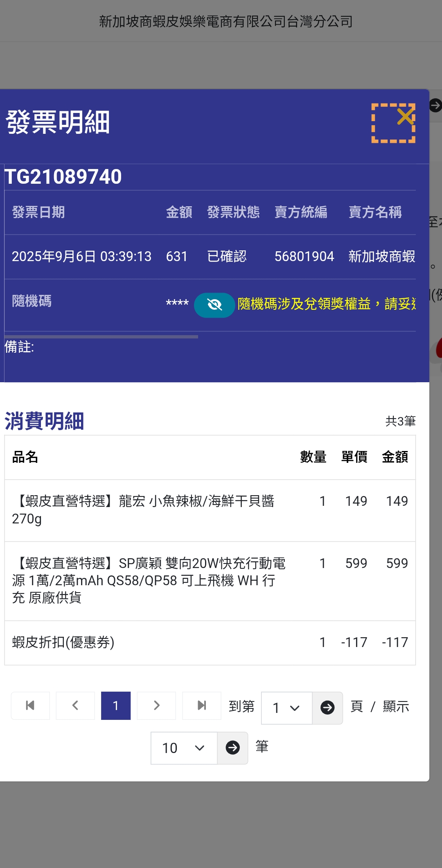Reveal the hidden 隨機碼 with the eye toggle
The height and width of the screenshot is (868, 442).
(x=214, y=305)
